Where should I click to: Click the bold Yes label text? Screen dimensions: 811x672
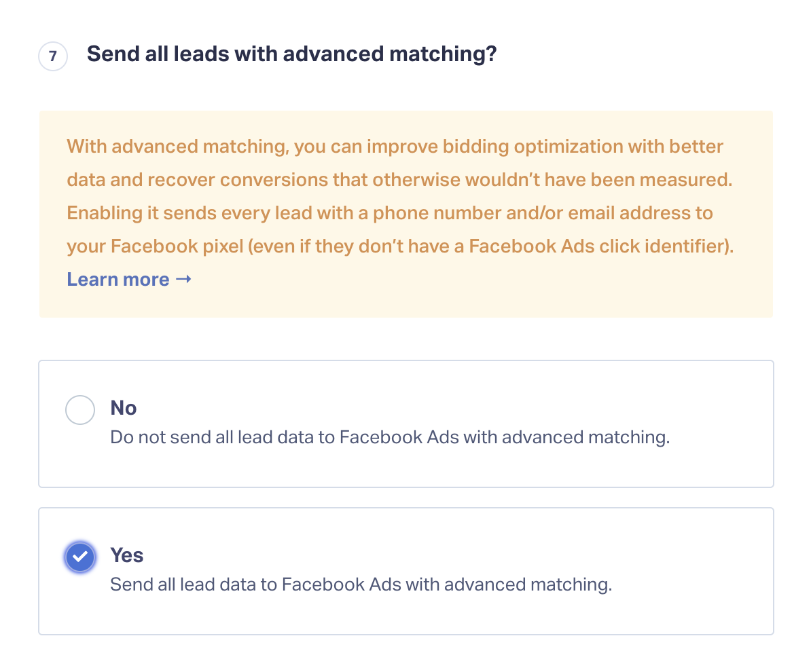point(126,555)
